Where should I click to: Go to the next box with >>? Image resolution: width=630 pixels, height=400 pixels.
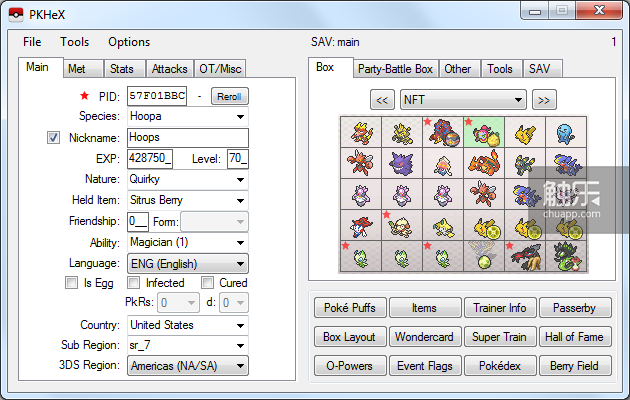[544, 100]
